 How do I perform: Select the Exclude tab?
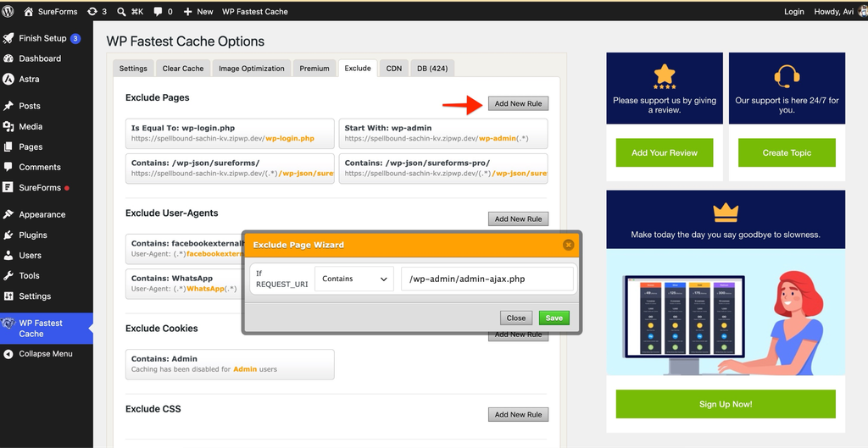tap(358, 68)
